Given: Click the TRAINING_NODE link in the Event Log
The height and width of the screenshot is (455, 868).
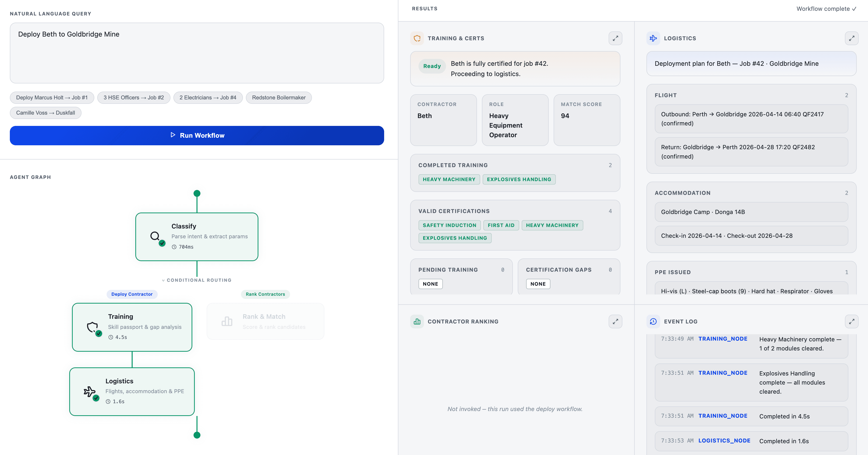Looking at the screenshot, I should [x=723, y=339].
